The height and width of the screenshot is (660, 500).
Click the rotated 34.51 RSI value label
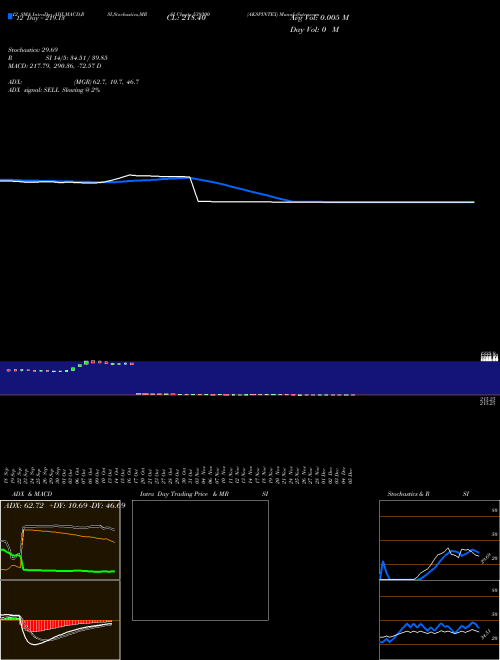[x=486, y=635]
